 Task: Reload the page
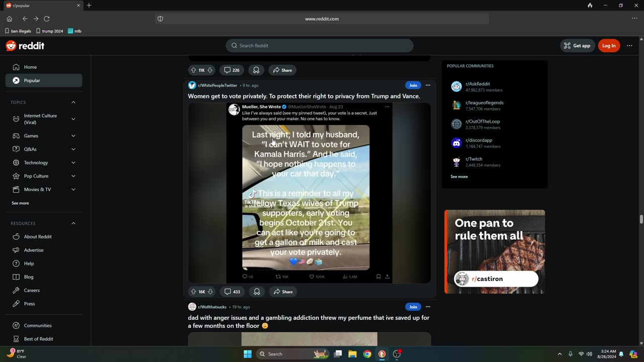[47, 19]
